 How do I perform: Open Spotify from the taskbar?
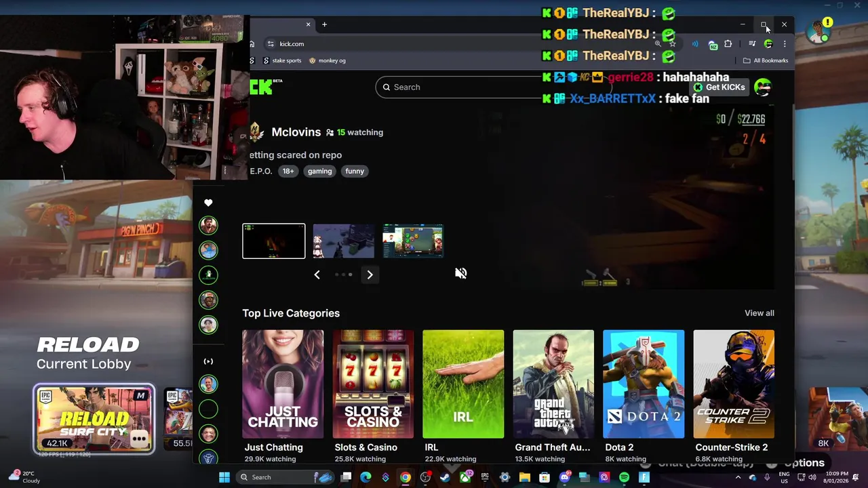coord(624,477)
